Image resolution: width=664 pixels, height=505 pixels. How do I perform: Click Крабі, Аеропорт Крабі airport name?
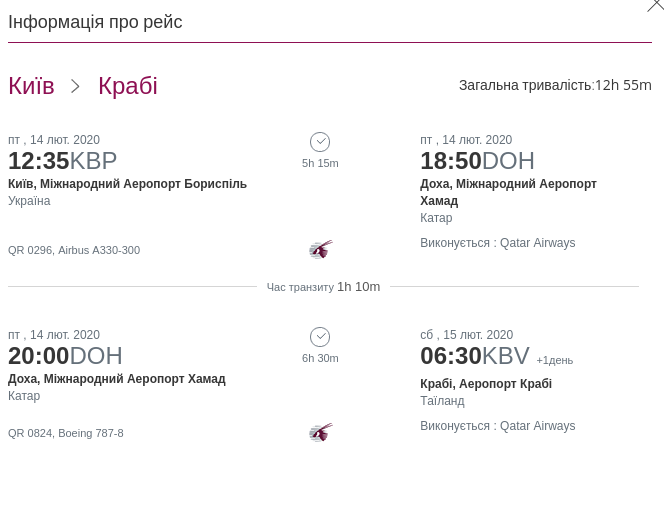(x=486, y=384)
